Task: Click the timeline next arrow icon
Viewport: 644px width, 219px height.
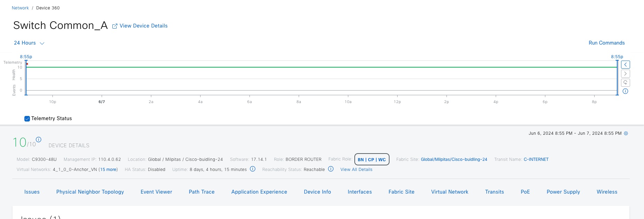Action: click(626, 74)
